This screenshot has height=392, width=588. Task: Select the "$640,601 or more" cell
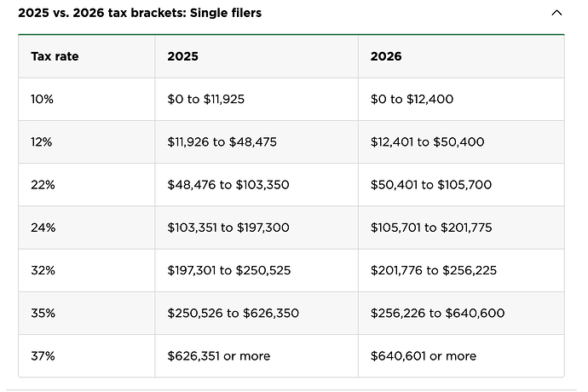point(423,355)
